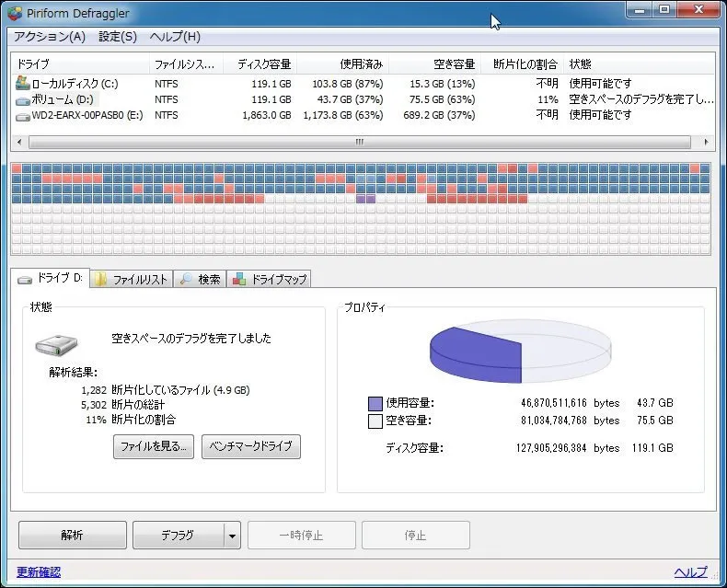
Task: Click the ファイルを見る... button
Action: (154, 446)
